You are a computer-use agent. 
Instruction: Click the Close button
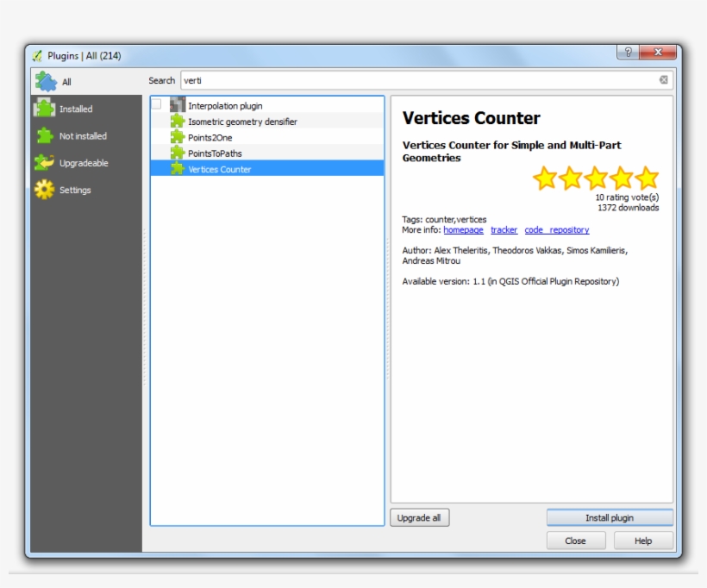click(576, 541)
